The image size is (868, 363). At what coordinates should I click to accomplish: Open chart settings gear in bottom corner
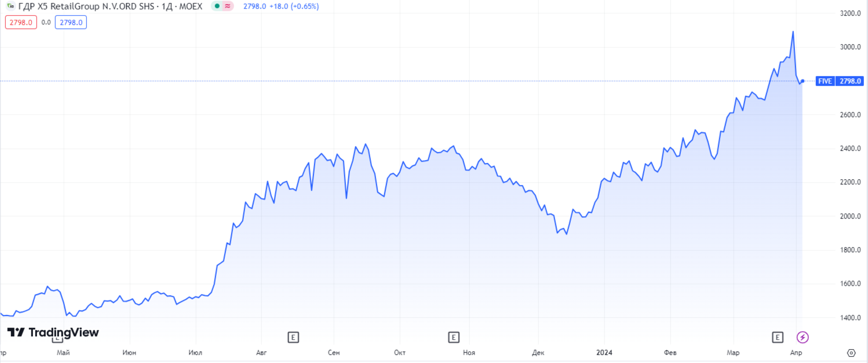[x=851, y=352]
